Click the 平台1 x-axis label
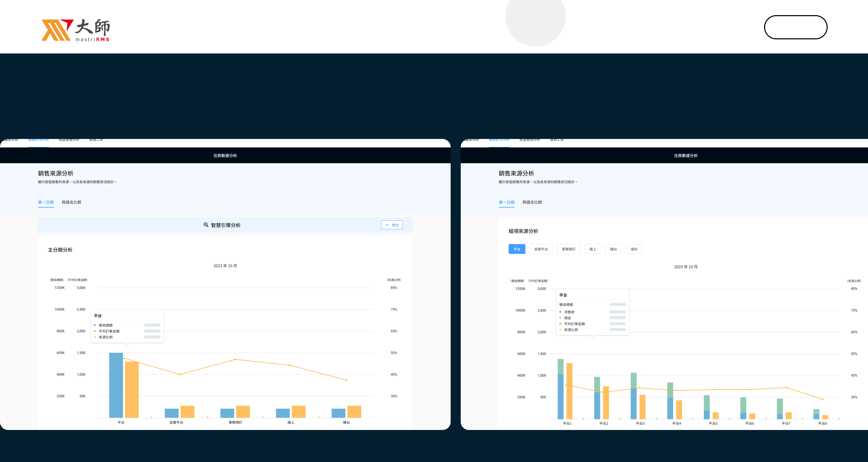Viewport: 868px width, 462px height. 567,424
